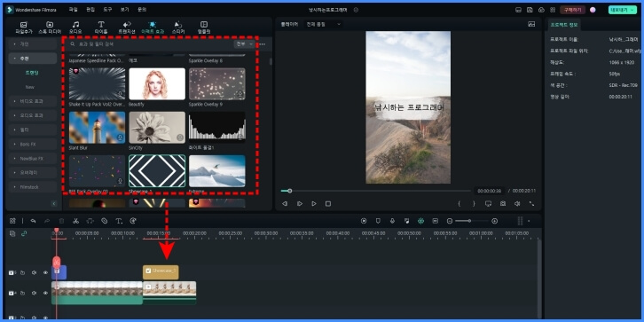Click the marker shield icon in timeline toolbar
The width and height of the screenshot is (644, 322).
point(378,221)
